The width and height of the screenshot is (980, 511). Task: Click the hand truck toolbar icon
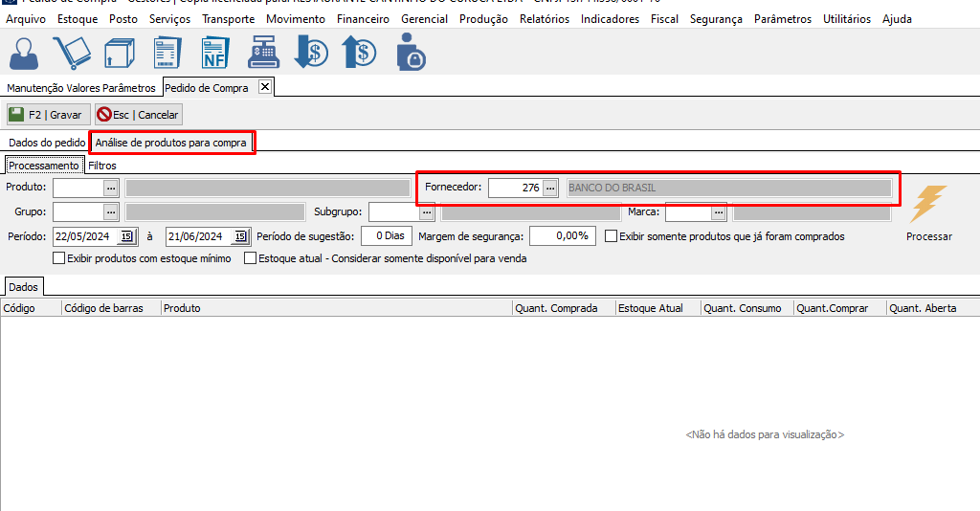[72, 53]
